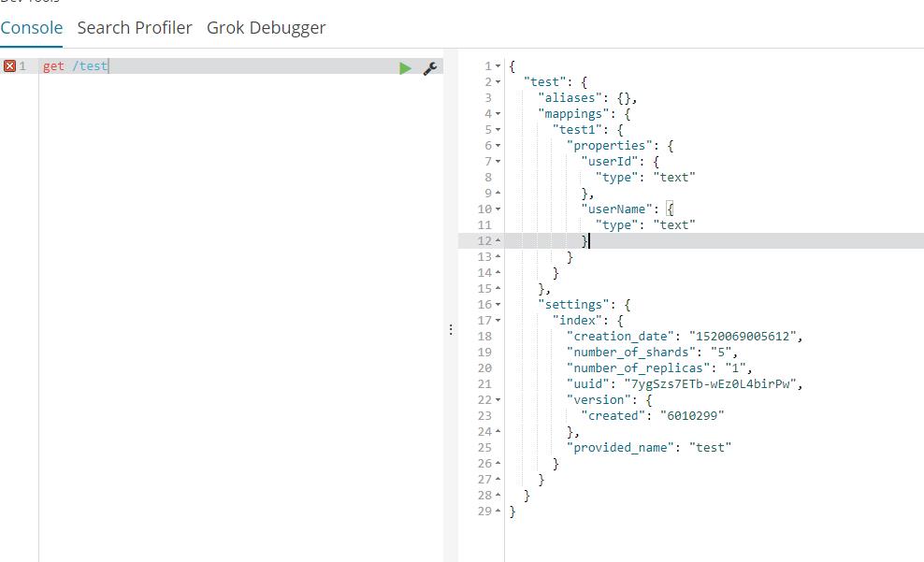Click line number 25 in output gutter
Screen dimensions: 924x562
(x=484, y=448)
